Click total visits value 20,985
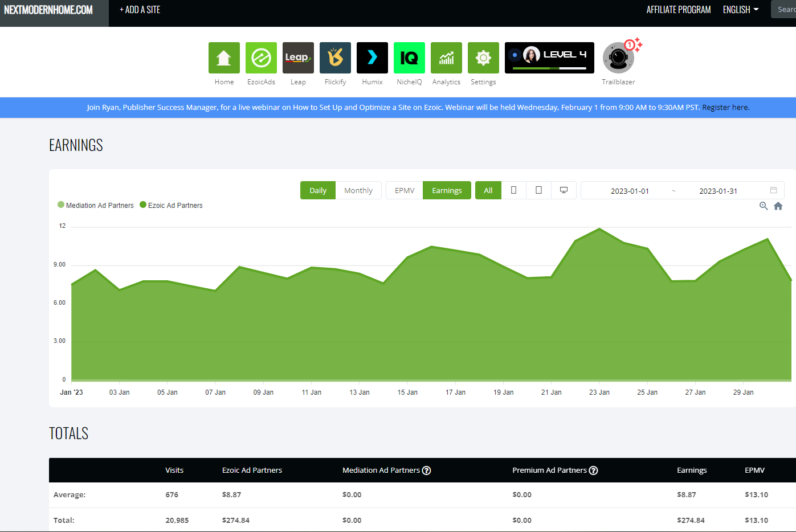The height and width of the screenshot is (532, 796). 177,520
